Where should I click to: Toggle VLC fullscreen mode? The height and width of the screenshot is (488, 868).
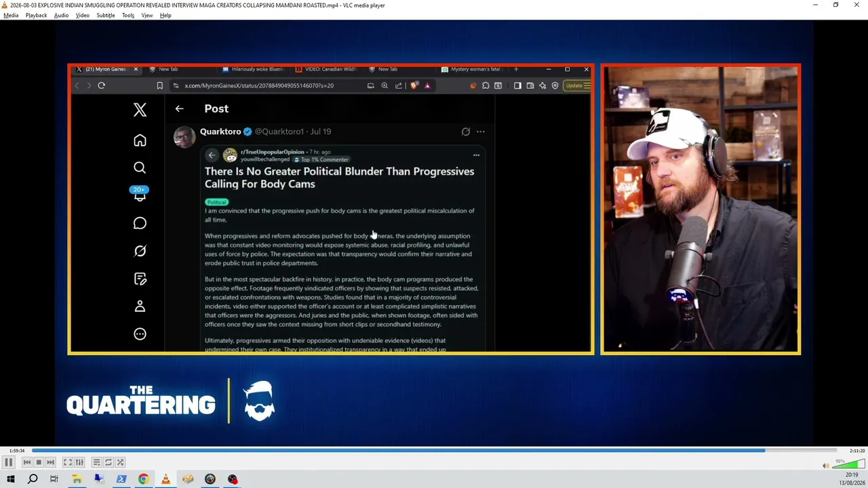68,462
